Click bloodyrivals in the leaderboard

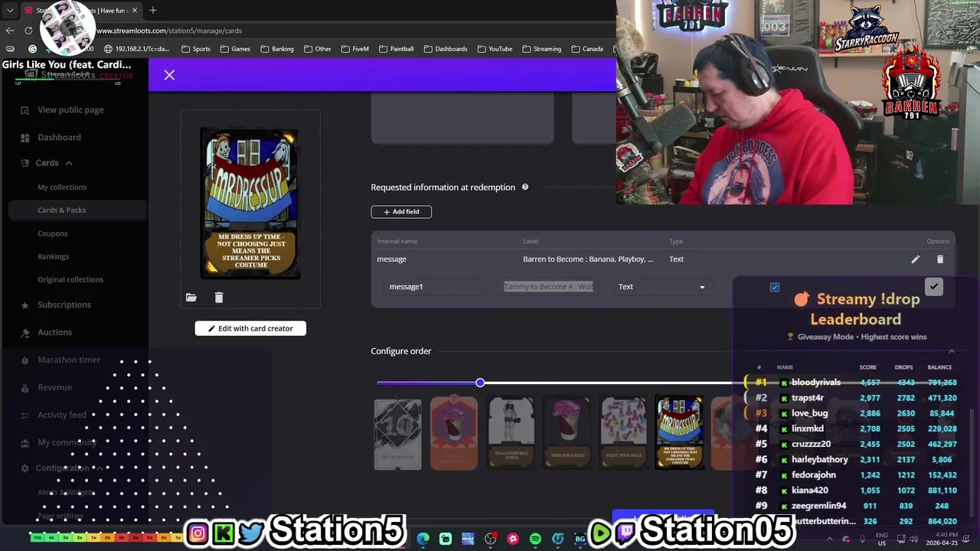click(x=816, y=383)
